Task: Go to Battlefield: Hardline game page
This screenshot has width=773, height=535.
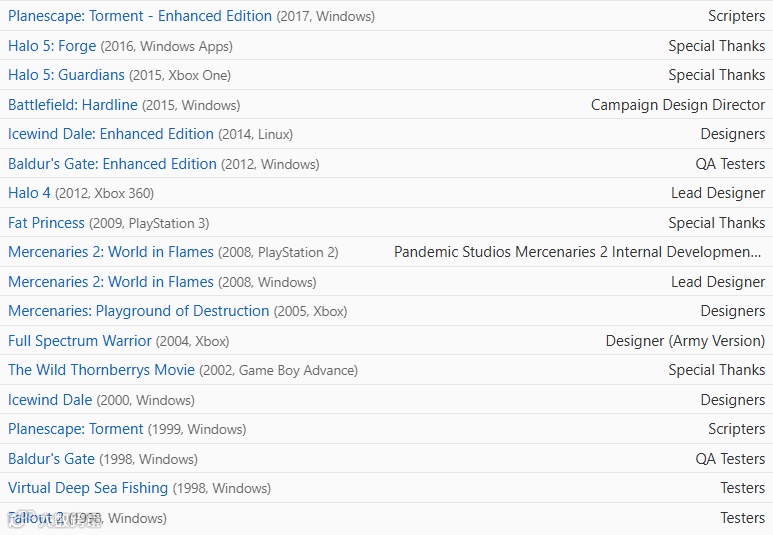Action: [73, 105]
